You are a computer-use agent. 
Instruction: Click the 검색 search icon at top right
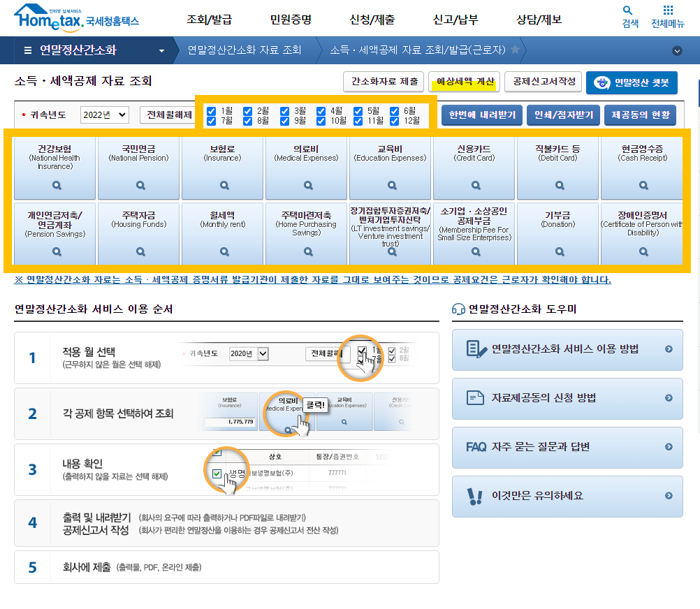pyautogui.click(x=627, y=12)
